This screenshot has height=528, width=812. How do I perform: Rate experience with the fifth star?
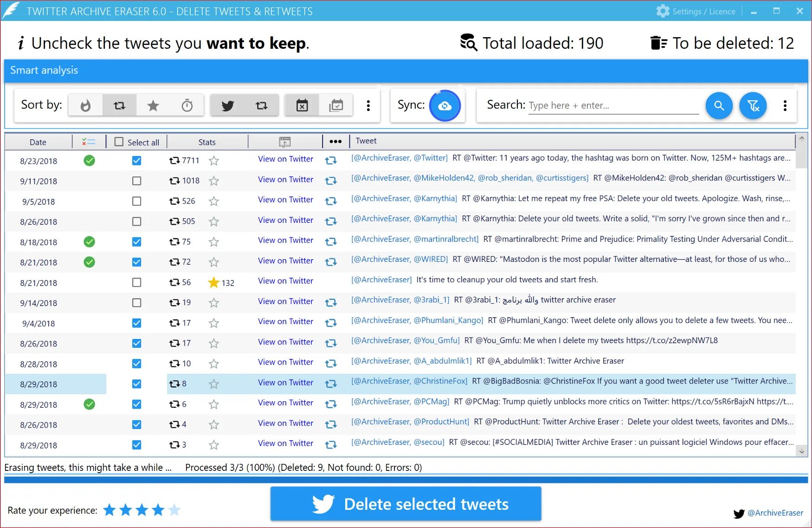tap(174, 510)
